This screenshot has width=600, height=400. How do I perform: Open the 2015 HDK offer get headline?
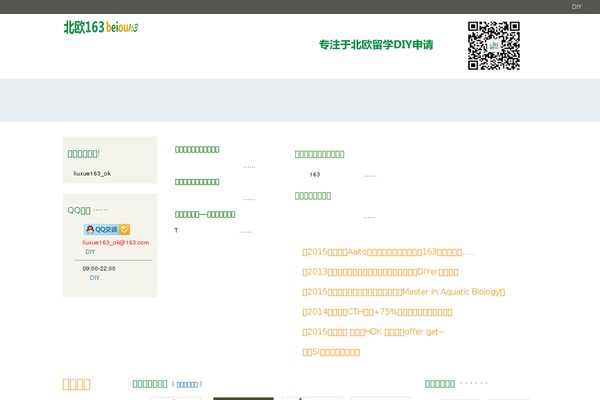pyautogui.click(x=373, y=332)
